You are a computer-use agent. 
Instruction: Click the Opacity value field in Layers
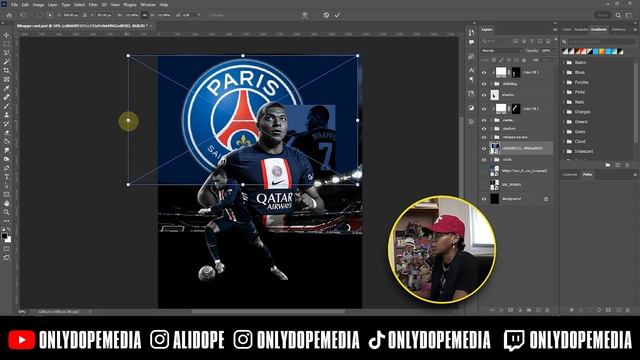coord(547,51)
